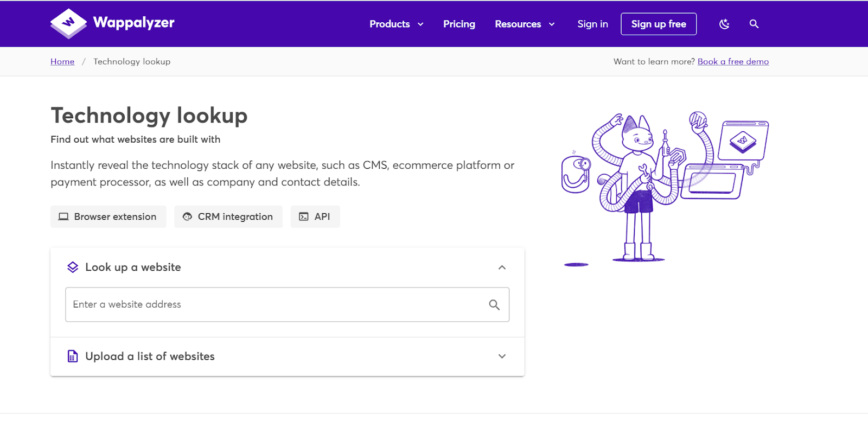
Task: Open the API button text
Action: click(x=322, y=216)
